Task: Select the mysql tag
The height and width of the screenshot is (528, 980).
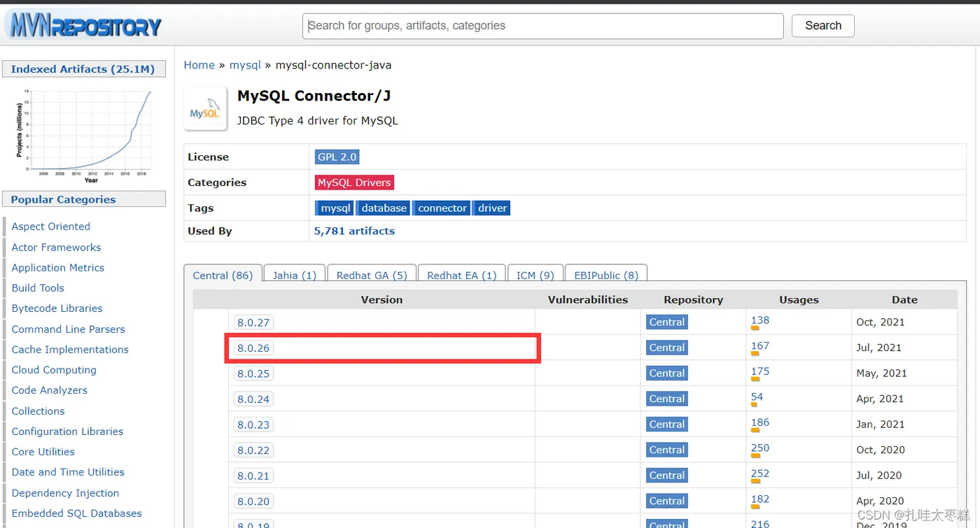Action: (x=335, y=208)
